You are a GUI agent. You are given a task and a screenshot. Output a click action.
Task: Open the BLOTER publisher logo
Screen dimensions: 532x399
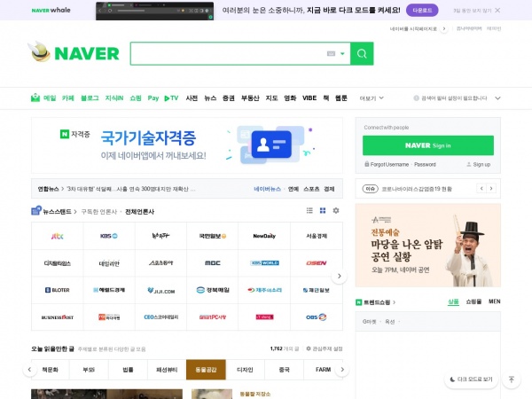tap(58, 290)
